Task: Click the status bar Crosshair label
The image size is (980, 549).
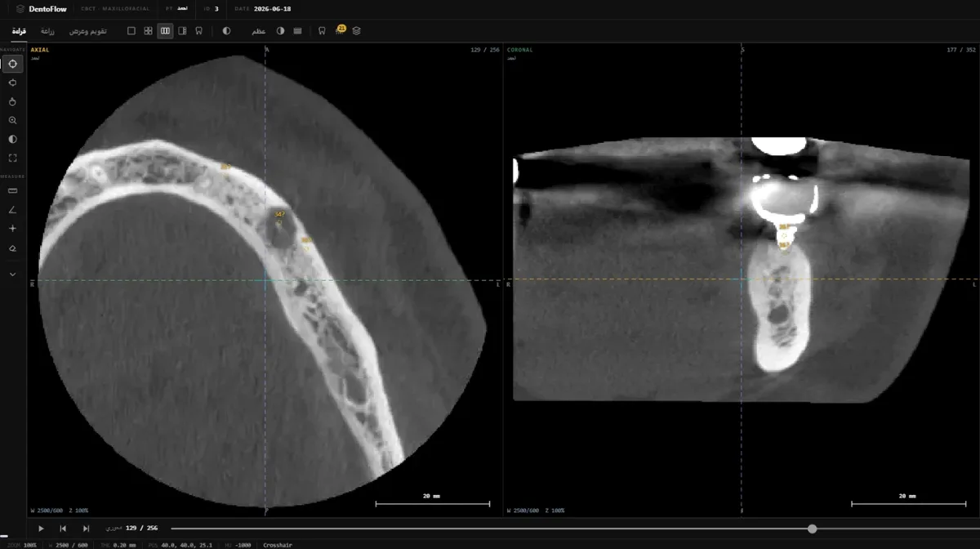Action: [278, 545]
